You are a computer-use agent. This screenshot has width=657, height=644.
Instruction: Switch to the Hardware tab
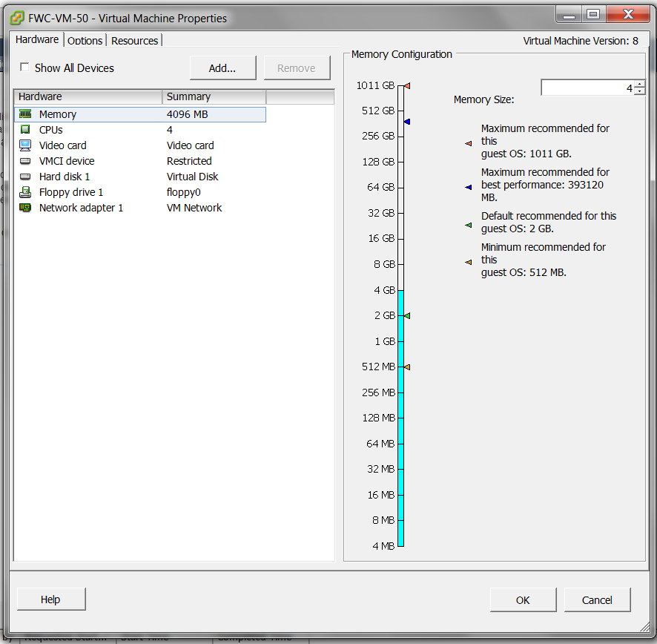point(37,39)
